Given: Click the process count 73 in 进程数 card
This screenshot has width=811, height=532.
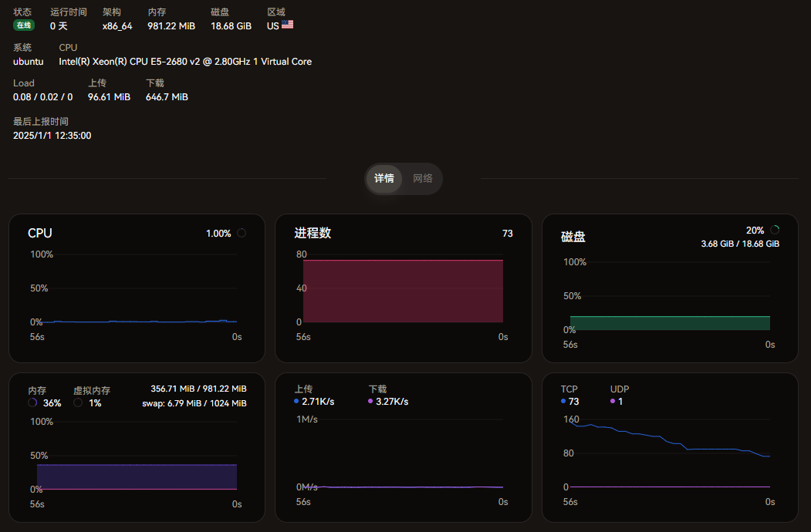Looking at the screenshot, I should coord(508,234).
